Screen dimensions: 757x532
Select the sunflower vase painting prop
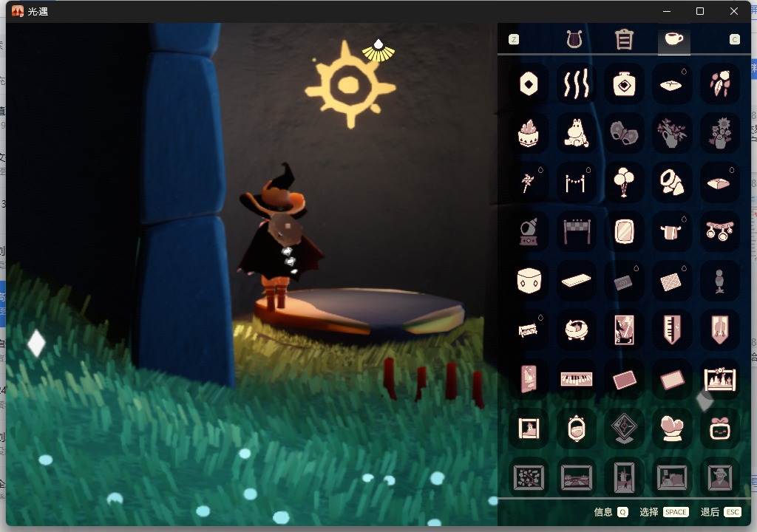click(719, 133)
